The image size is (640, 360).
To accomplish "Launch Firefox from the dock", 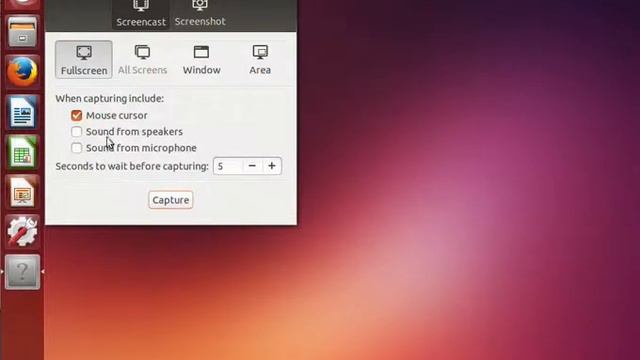I will (22, 72).
